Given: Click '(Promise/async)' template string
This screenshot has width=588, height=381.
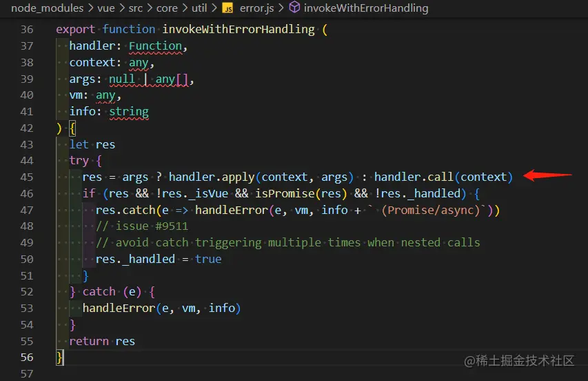Looking at the screenshot, I should pos(431,210).
